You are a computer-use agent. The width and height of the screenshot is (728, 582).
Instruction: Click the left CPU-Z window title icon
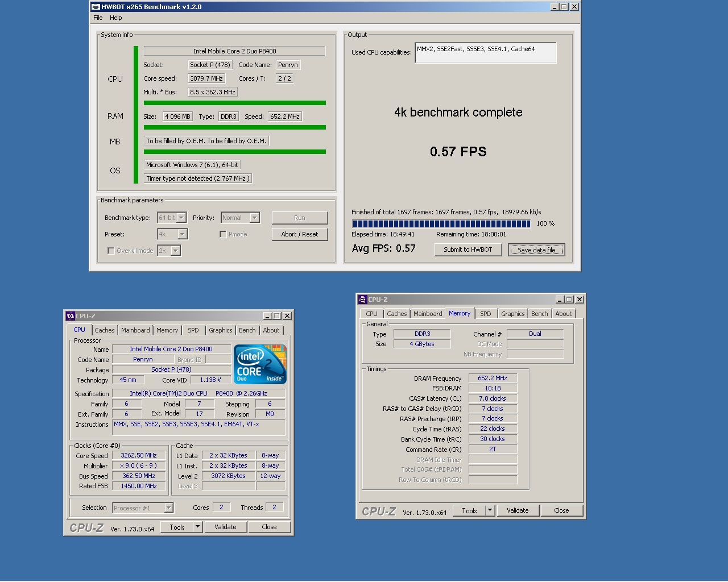71,316
